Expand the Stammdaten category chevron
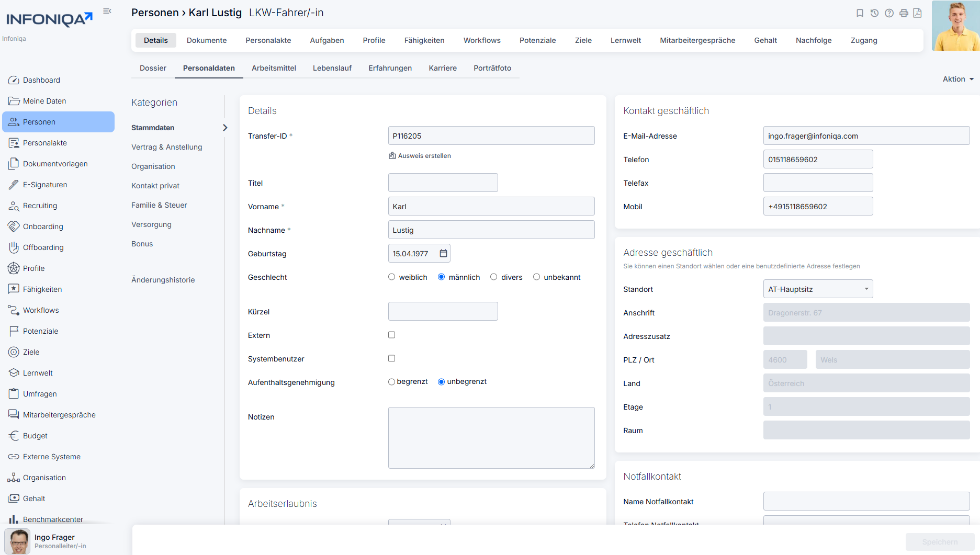 pos(225,128)
